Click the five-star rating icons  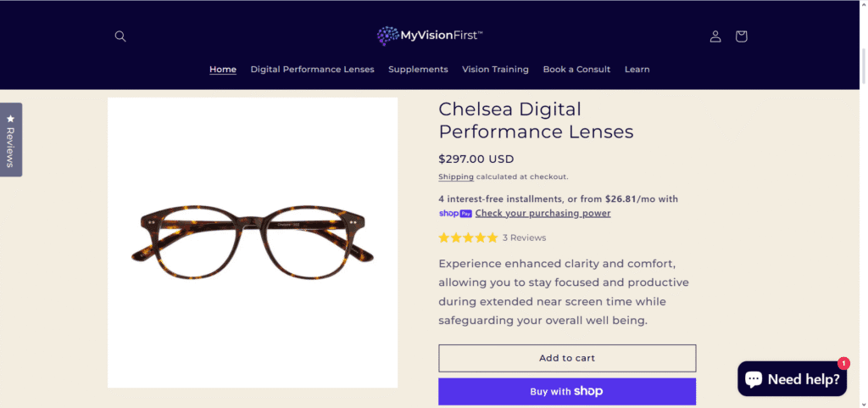[x=468, y=238]
